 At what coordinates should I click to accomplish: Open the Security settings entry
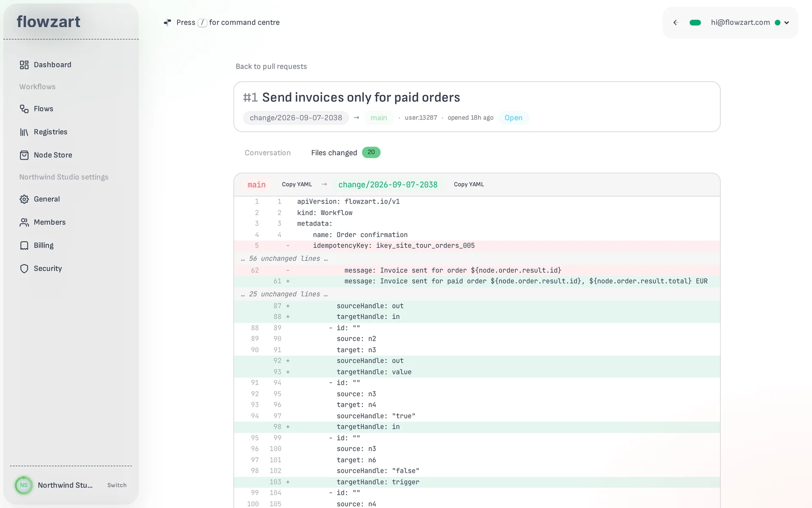48,268
